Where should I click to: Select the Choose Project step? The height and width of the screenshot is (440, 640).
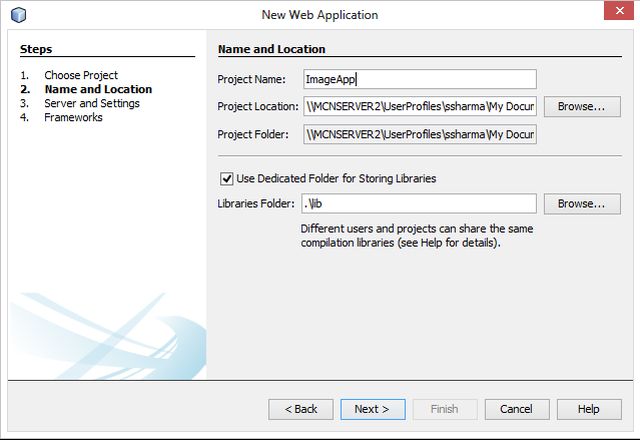click(x=80, y=75)
